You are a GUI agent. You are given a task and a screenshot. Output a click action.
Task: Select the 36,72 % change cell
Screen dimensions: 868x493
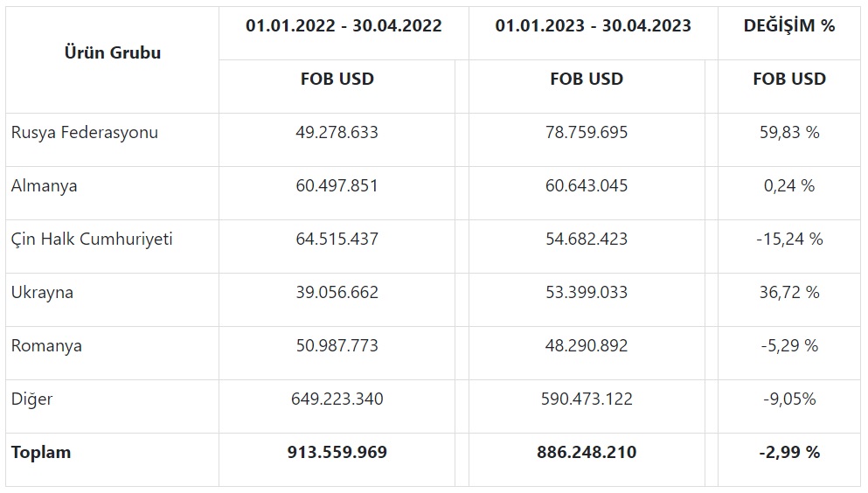pyautogui.click(x=788, y=292)
